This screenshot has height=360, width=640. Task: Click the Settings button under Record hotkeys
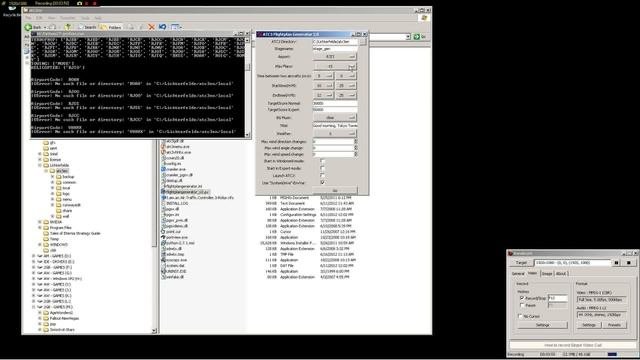point(542,325)
